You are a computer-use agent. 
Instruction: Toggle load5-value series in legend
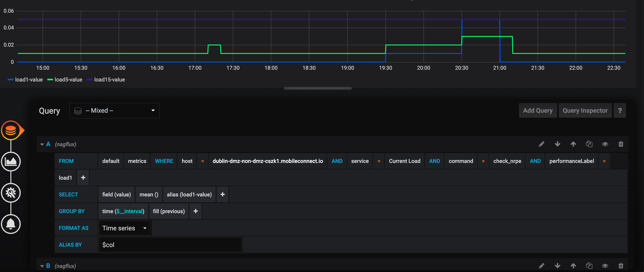pyautogui.click(x=68, y=80)
